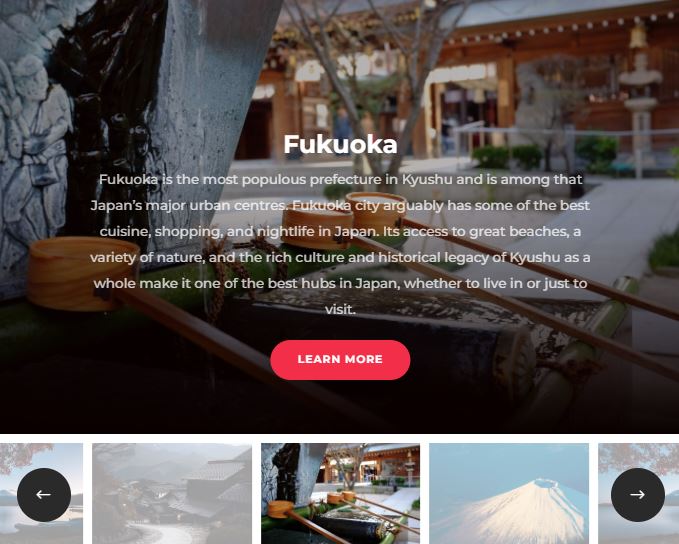This screenshot has height=544, width=679.
Task: Click the description line starting 'Japan's major urban centres'
Action: click(x=340, y=205)
